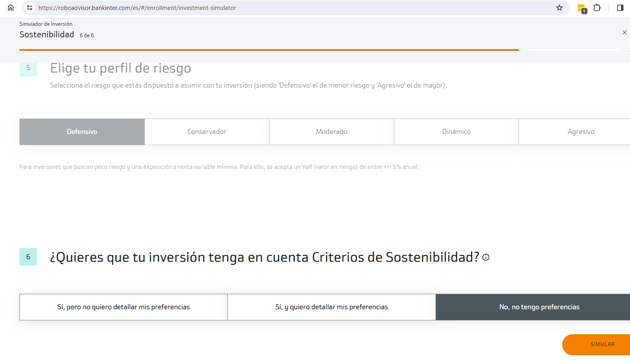
Task: Select the Defensivo risk profile
Action: (82, 132)
